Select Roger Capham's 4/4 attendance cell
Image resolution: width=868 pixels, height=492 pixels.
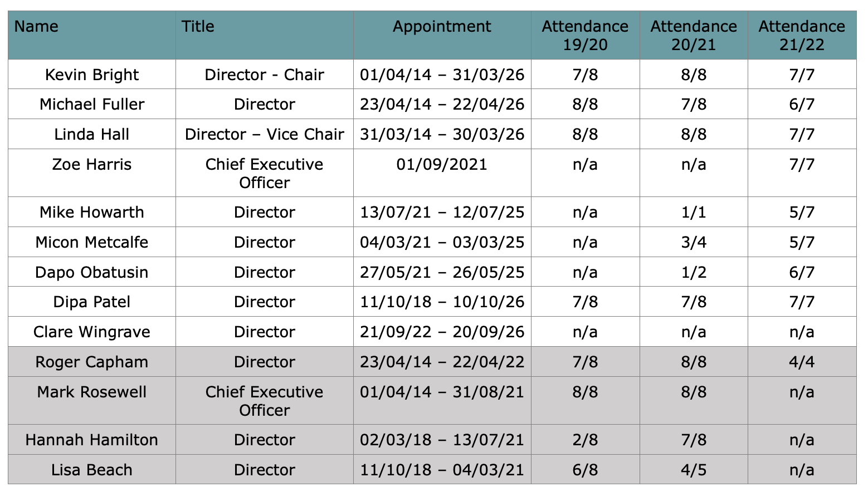[802, 362]
